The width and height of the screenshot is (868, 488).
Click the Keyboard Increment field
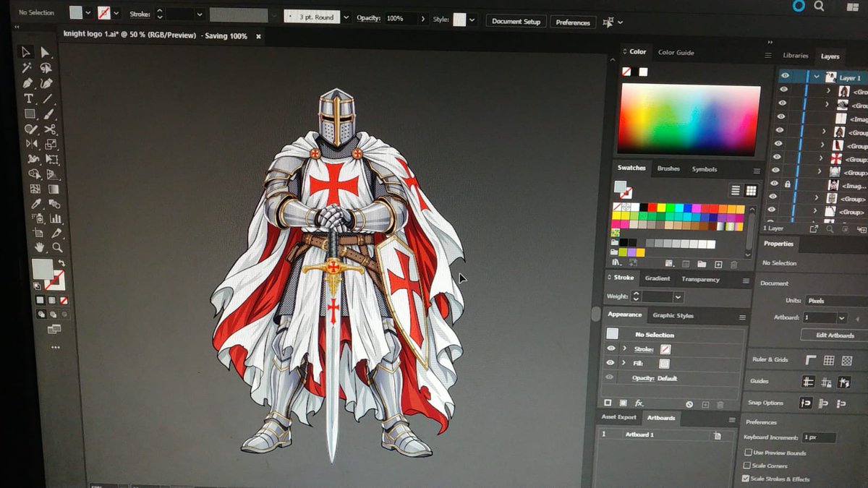[x=818, y=437]
